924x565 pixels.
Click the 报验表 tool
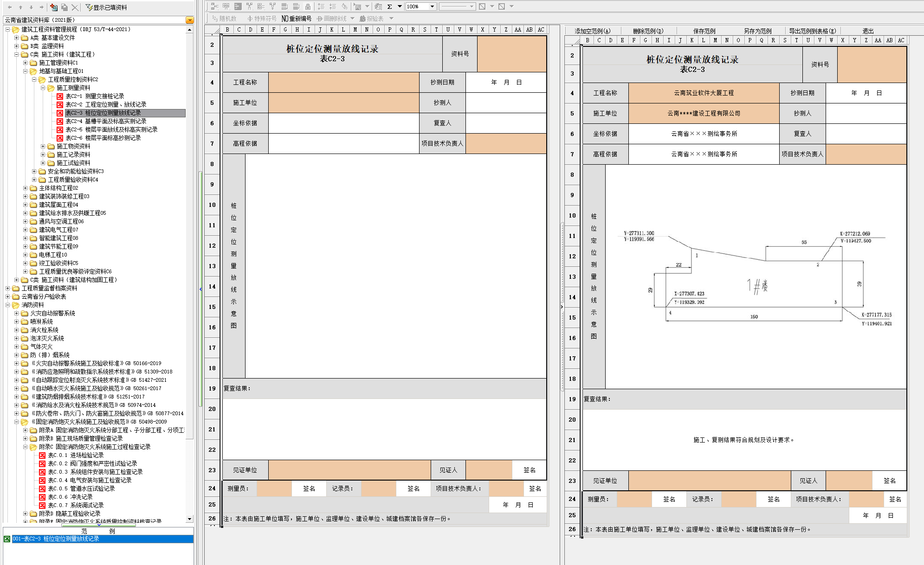372,19
